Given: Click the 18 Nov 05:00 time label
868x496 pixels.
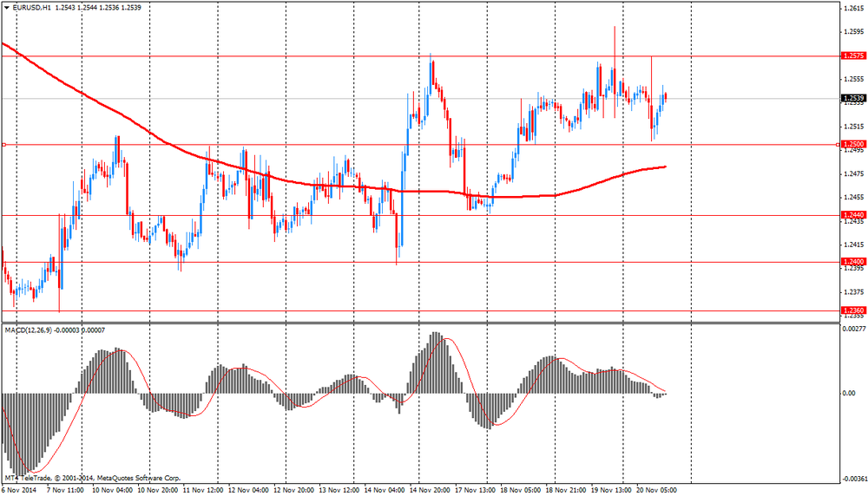Looking at the screenshot, I should (x=520, y=490).
